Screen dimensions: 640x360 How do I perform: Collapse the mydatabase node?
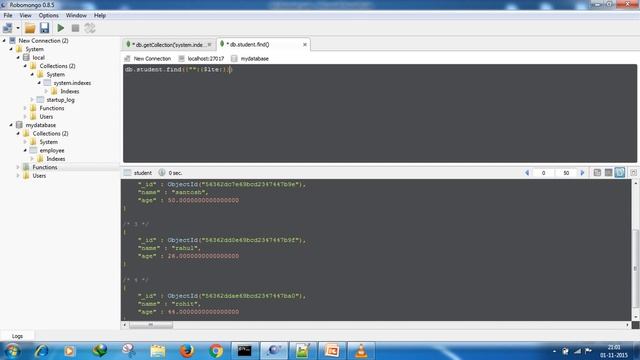click(11, 125)
